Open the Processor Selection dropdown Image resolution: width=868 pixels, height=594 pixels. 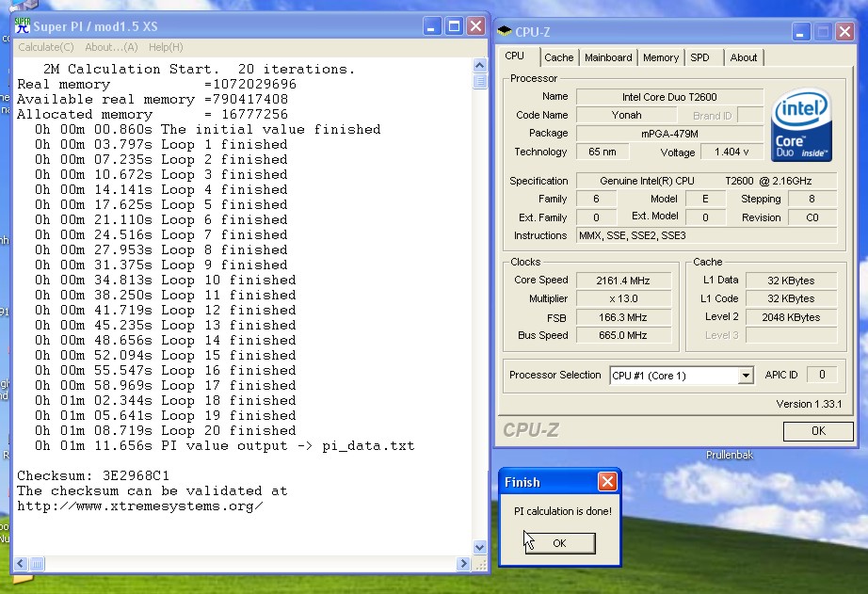tap(746, 376)
